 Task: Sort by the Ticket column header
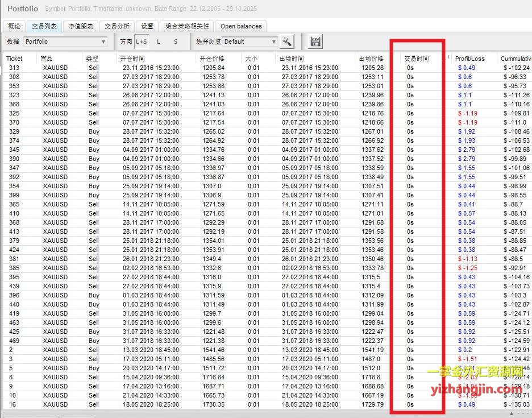click(15, 59)
